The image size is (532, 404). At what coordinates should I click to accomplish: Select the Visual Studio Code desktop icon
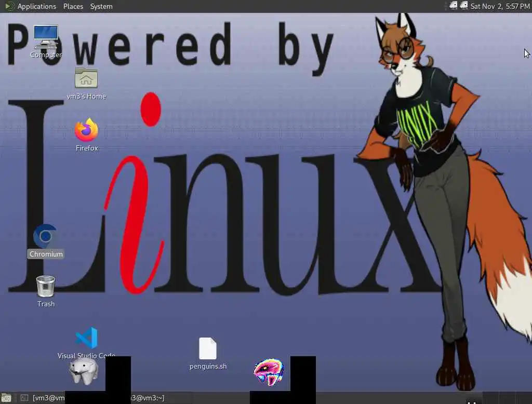(87, 343)
